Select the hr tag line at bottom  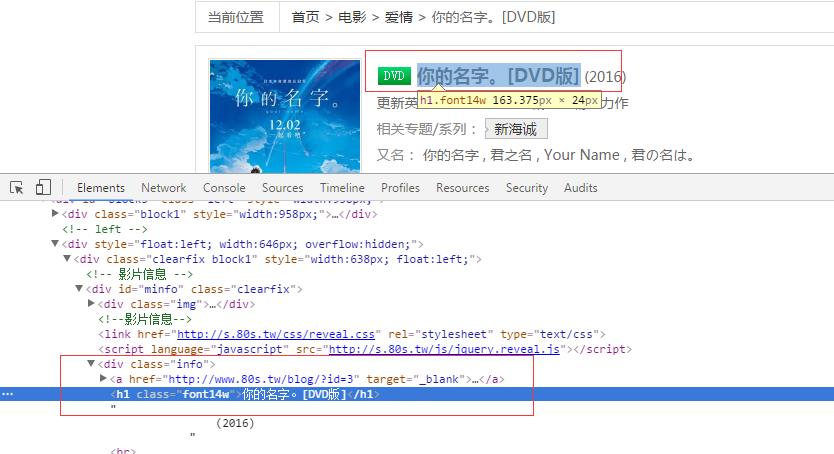coord(123,451)
